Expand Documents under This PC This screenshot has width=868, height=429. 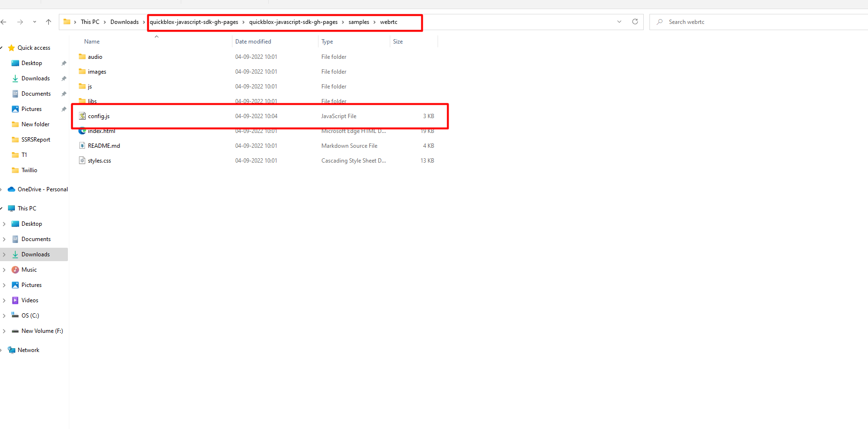pos(4,239)
